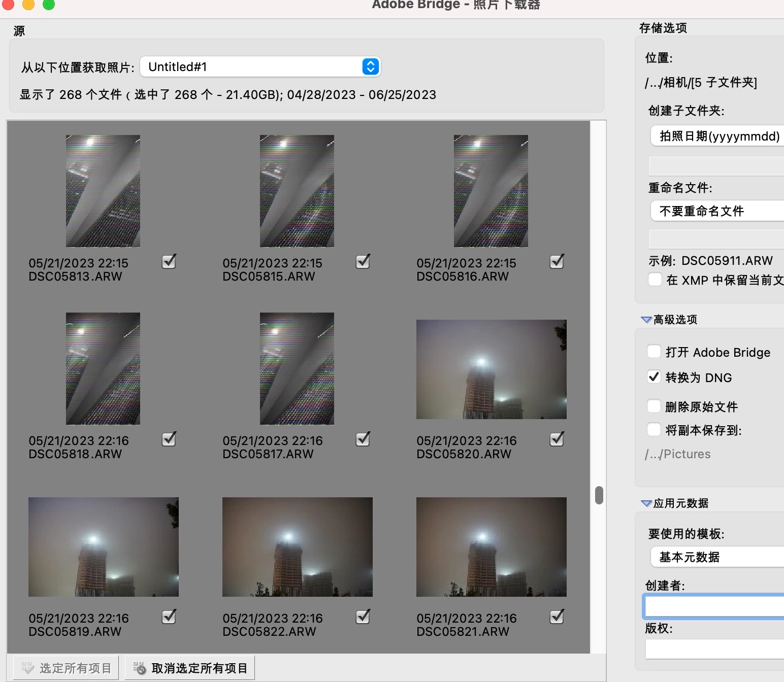Open the photo source dropdown Untitled#1
This screenshot has width=784, height=682.
260,66
